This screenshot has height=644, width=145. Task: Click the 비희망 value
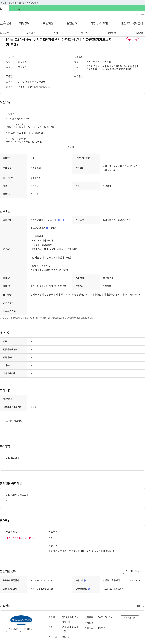(x=33, y=407)
